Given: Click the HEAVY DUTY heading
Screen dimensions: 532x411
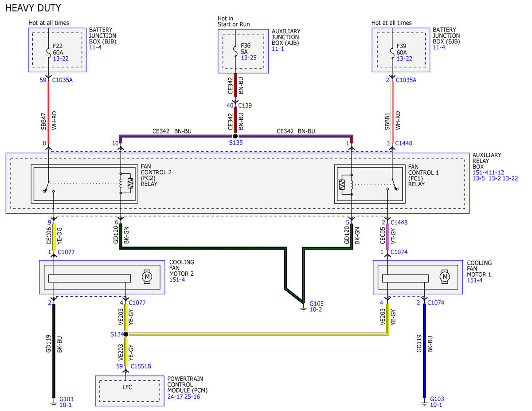Looking at the screenshot, I should pos(33,8).
